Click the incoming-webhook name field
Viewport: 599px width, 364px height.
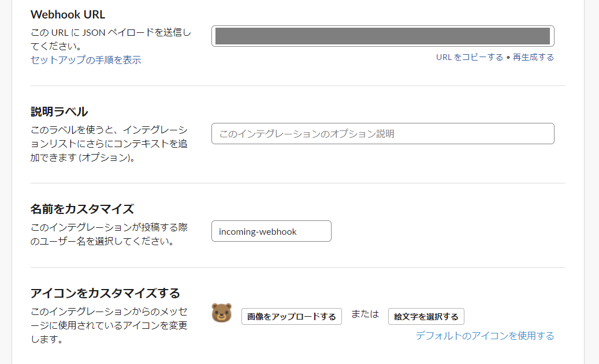[271, 231]
